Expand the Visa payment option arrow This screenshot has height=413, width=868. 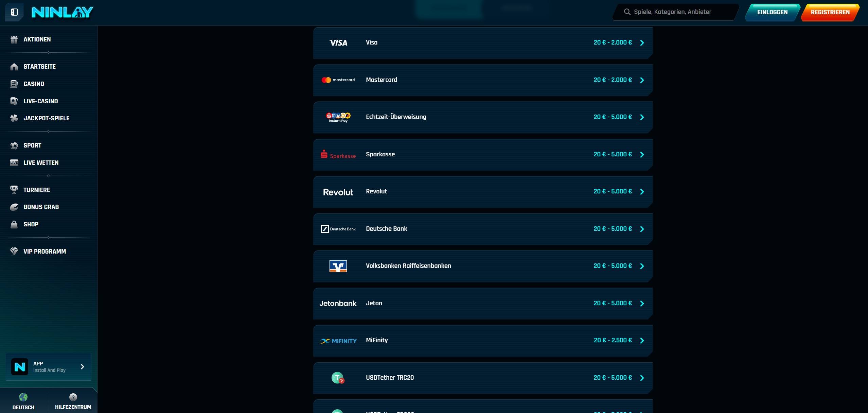point(642,43)
